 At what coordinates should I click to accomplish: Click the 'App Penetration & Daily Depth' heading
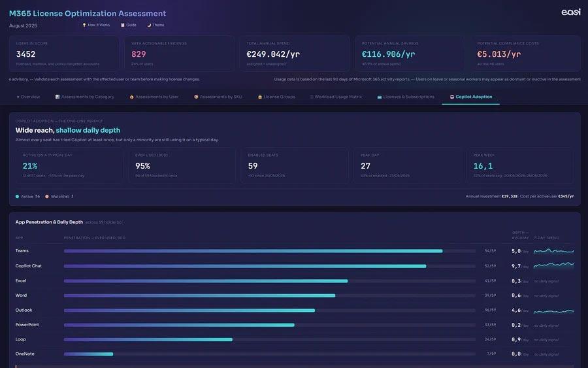click(49, 222)
